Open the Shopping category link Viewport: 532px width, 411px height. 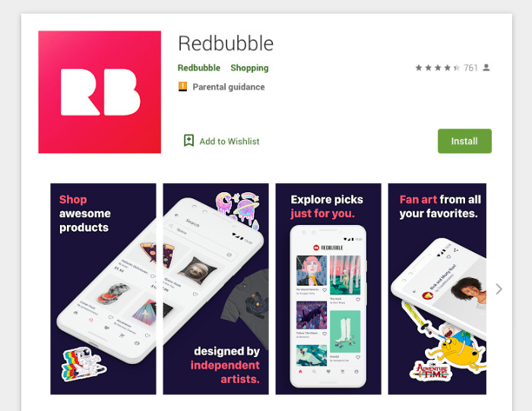(x=249, y=68)
